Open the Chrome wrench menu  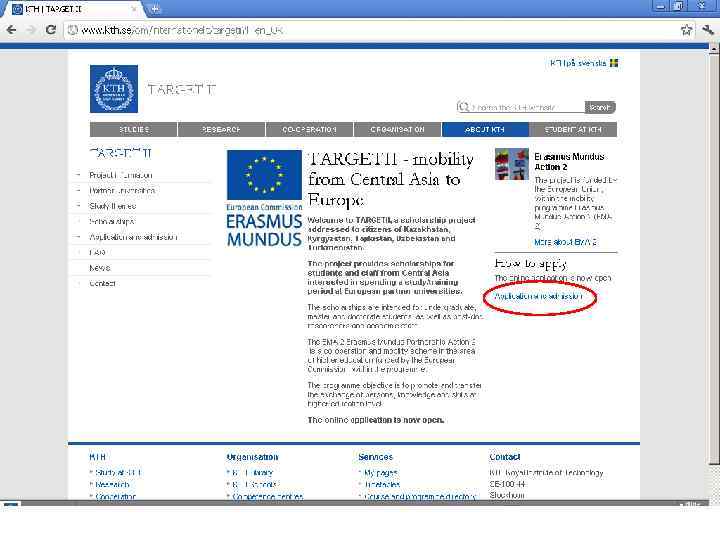(x=707, y=30)
